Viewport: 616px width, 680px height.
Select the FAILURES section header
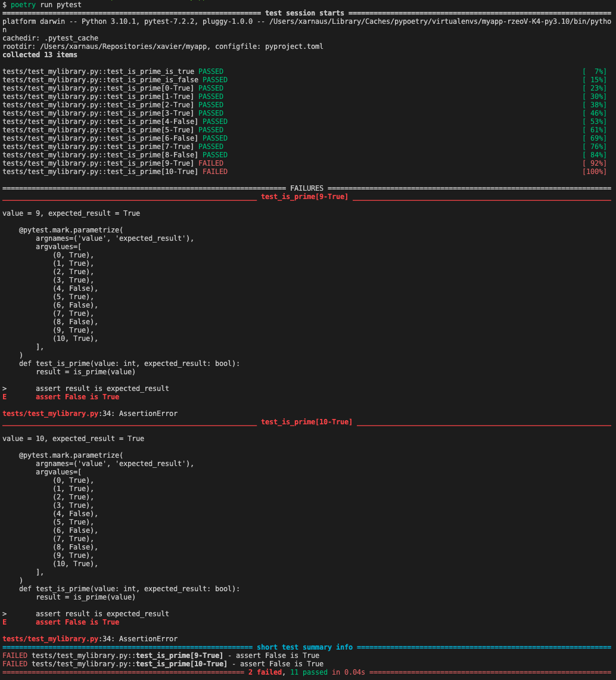(x=307, y=188)
